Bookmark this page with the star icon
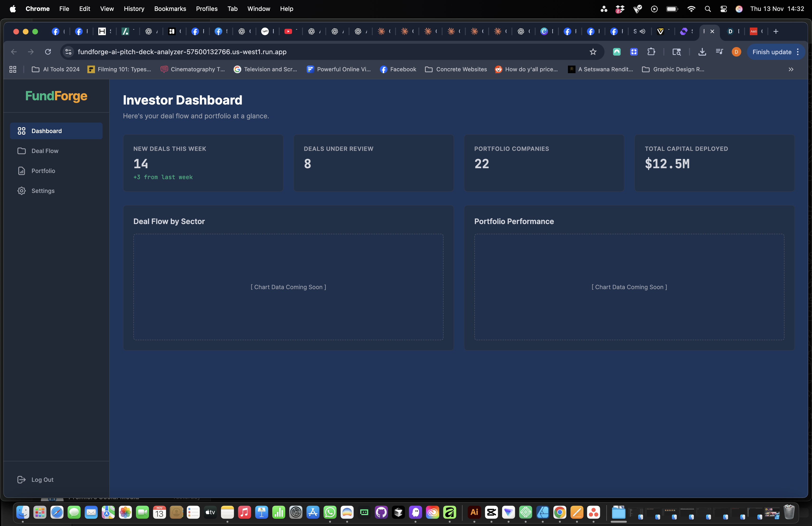Screen dimensions: 812x526 click(593, 52)
